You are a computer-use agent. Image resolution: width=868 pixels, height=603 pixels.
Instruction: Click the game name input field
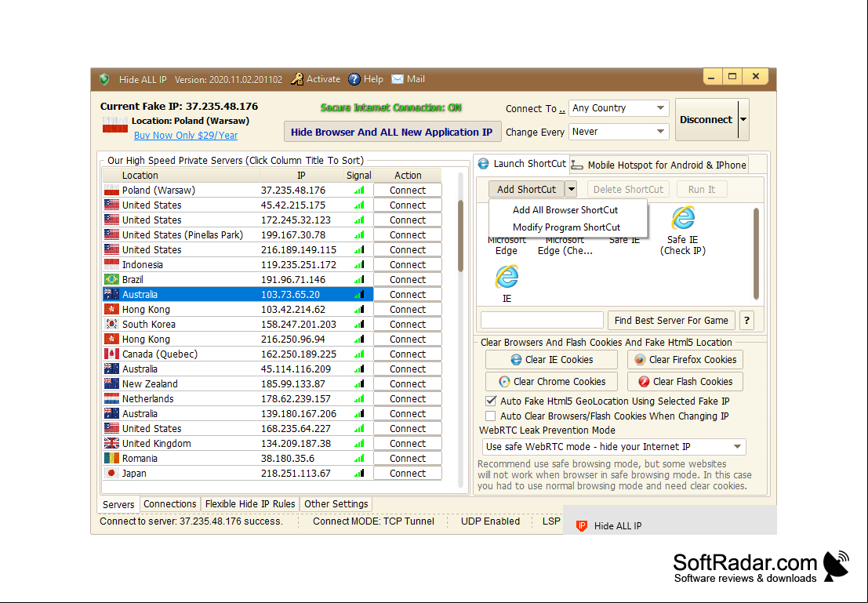coord(542,320)
